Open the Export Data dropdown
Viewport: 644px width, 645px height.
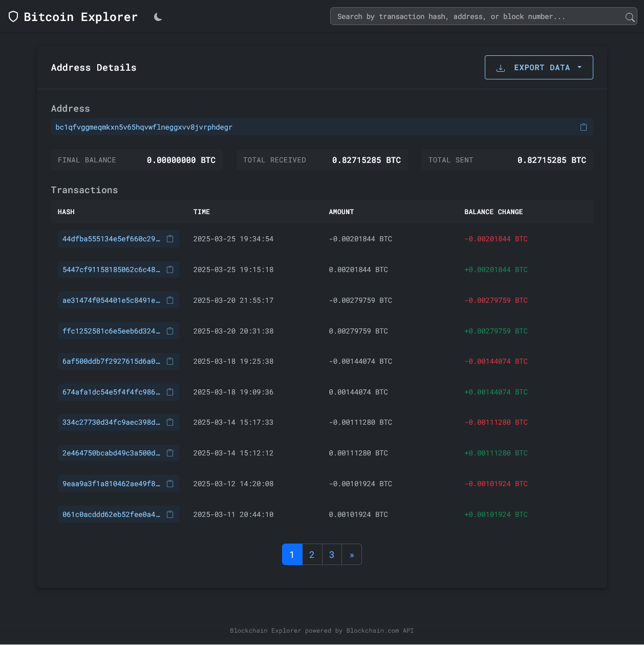click(539, 68)
